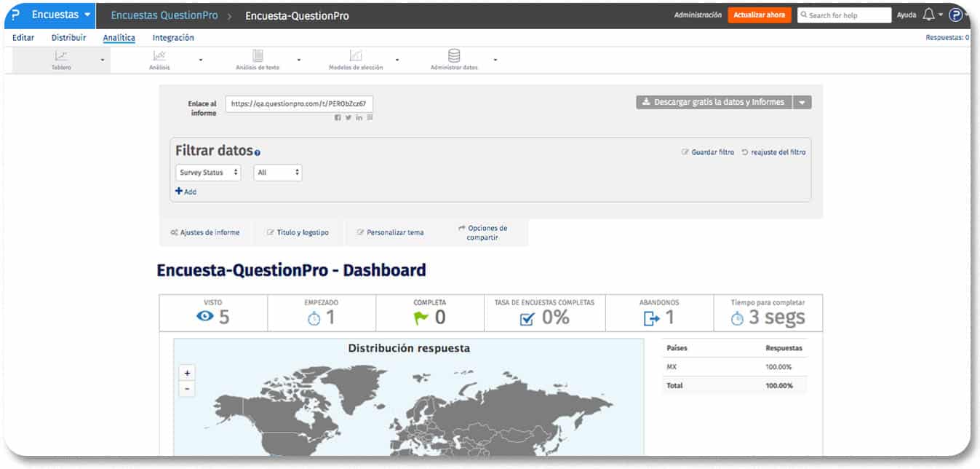Click the Total 100.00% row
The width and height of the screenshot is (980, 469).
[734, 385]
